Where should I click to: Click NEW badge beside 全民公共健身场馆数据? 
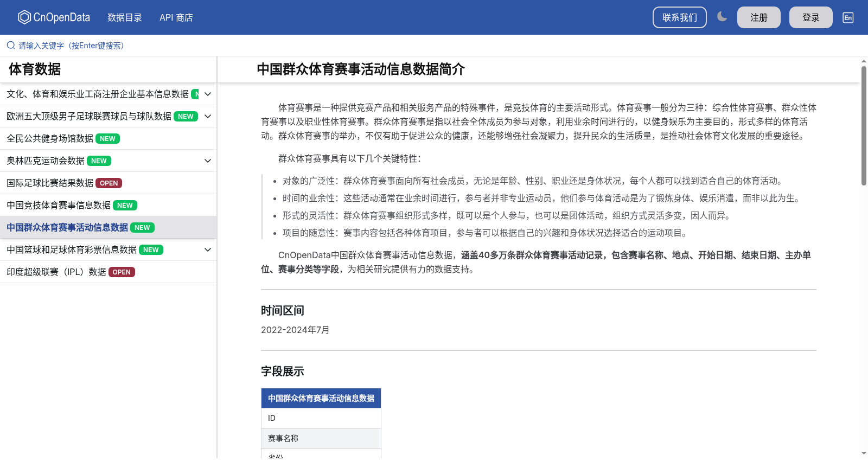point(107,139)
